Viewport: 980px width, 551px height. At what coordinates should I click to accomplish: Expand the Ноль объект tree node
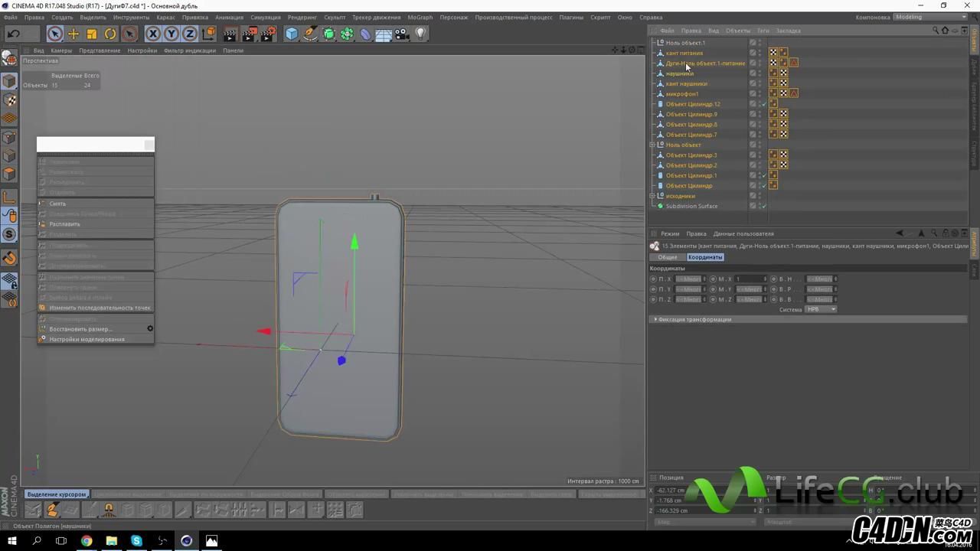tap(652, 145)
